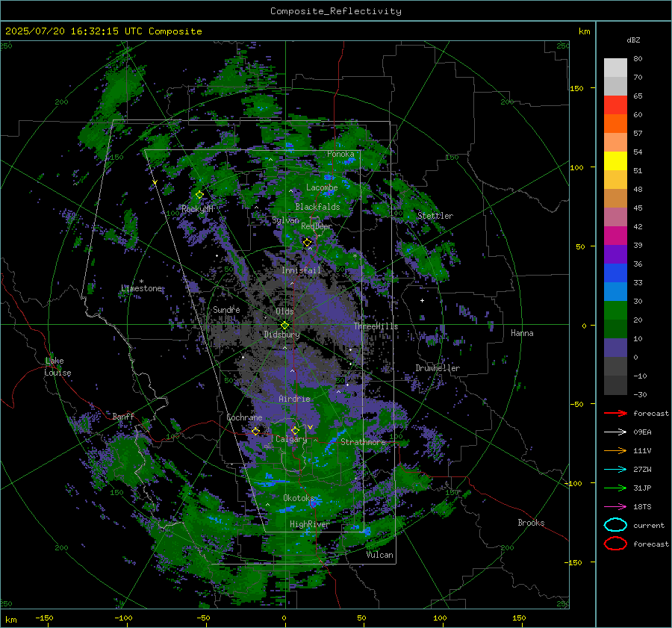Click the Calgary city label

(x=291, y=439)
